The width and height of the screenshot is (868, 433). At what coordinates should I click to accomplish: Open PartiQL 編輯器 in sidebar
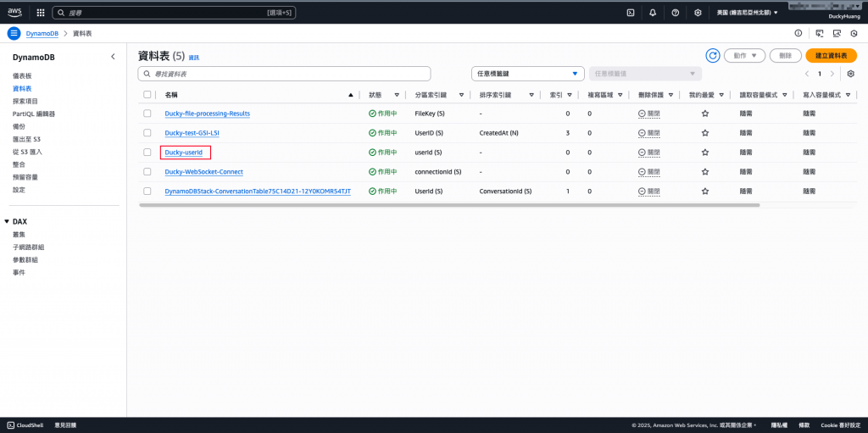click(x=34, y=114)
